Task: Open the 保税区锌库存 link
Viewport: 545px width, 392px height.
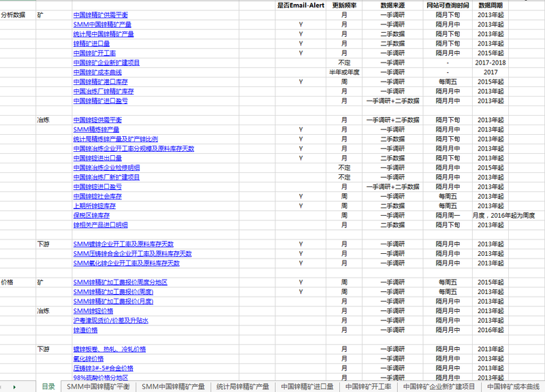Action: point(91,216)
